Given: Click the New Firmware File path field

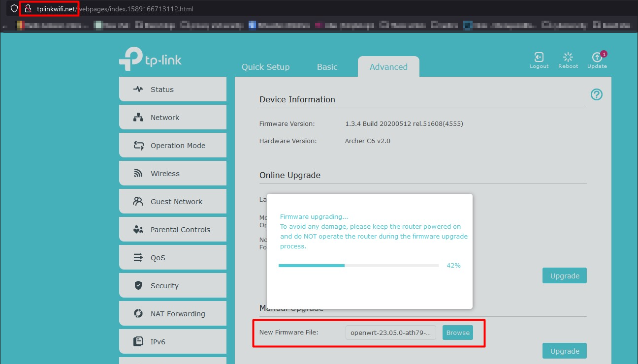Looking at the screenshot, I should coord(391,333).
